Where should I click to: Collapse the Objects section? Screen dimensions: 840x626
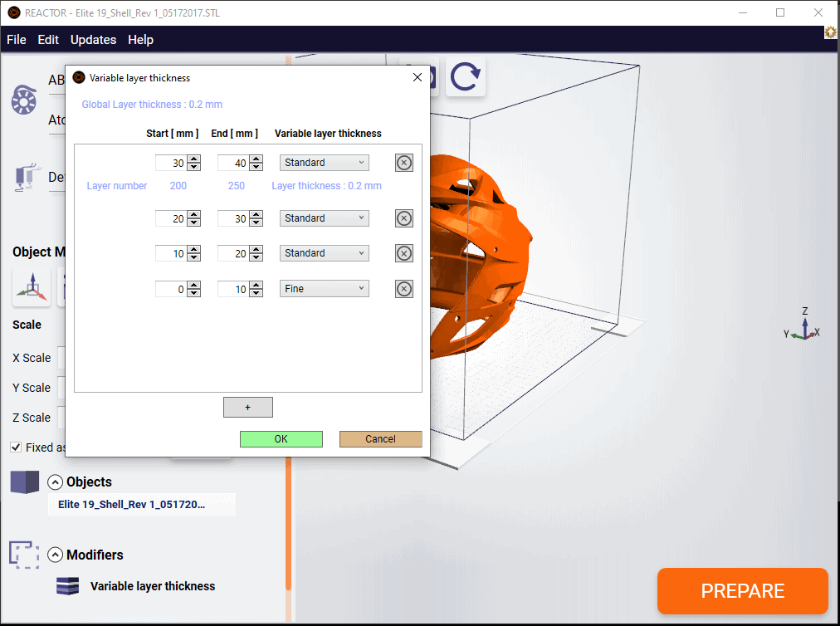(x=55, y=482)
